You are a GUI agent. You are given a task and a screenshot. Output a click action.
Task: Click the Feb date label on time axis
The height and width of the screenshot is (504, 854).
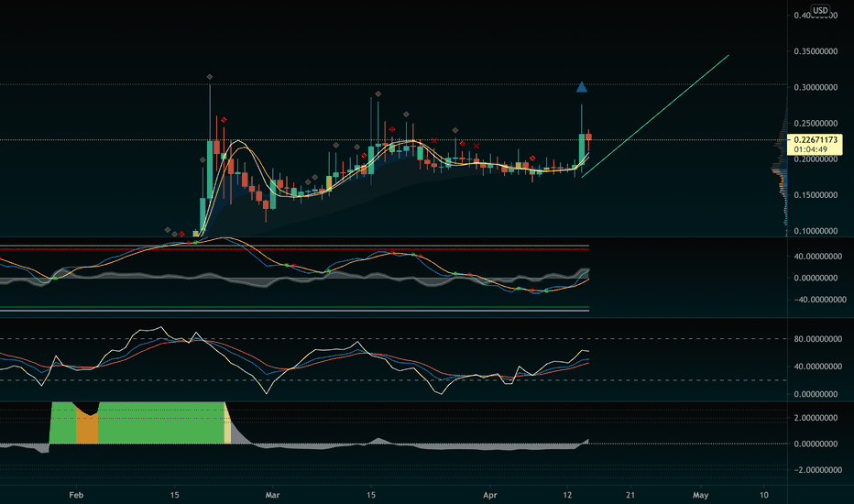click(x=76, y=495)
